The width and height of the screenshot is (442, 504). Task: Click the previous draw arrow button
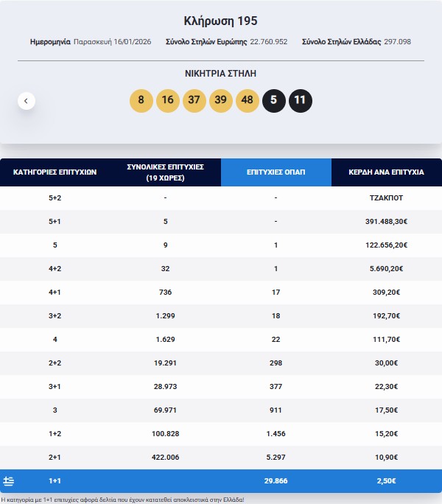[x=27, y=101]
